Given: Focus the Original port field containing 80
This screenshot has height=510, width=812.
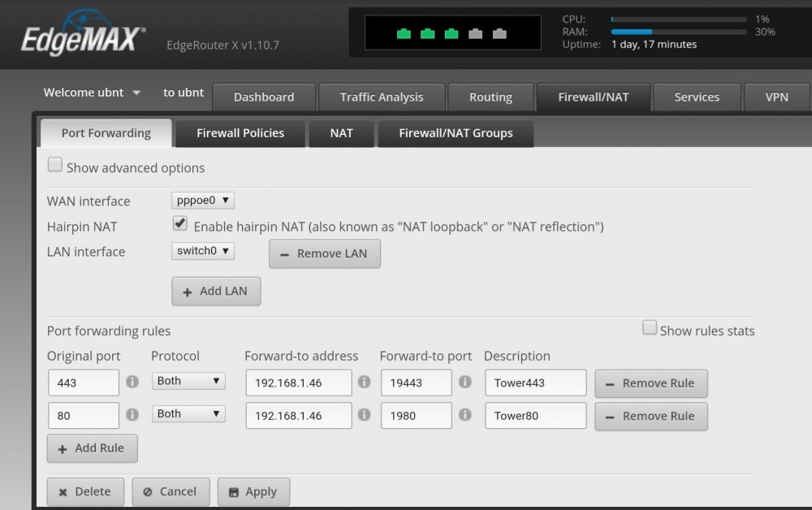Looking at the screenshot, I should (84, 415).
